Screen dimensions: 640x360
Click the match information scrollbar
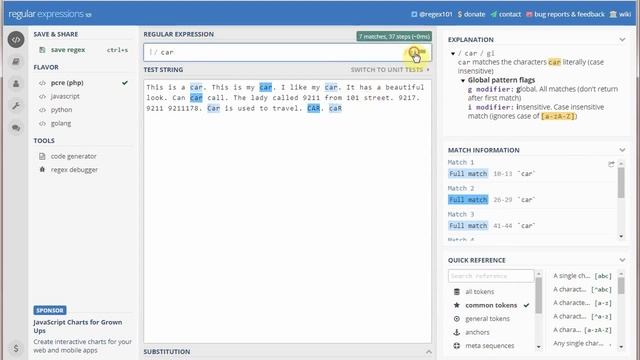click(621, 183)
